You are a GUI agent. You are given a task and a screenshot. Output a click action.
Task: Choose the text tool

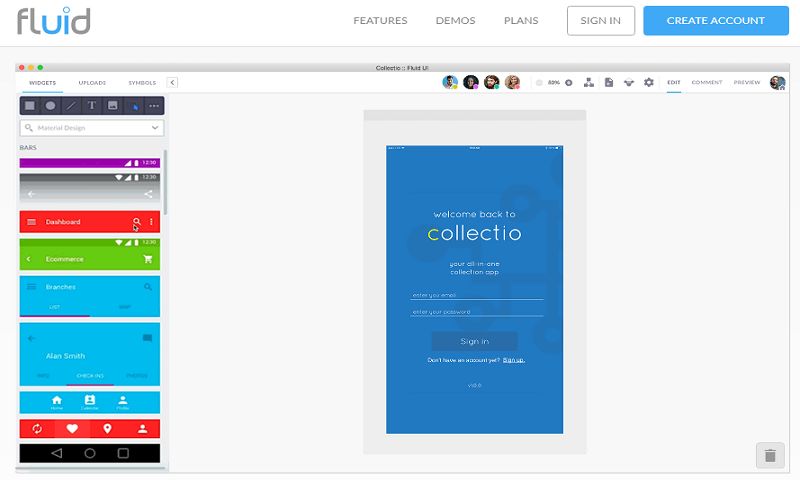(x=92, y=105)
